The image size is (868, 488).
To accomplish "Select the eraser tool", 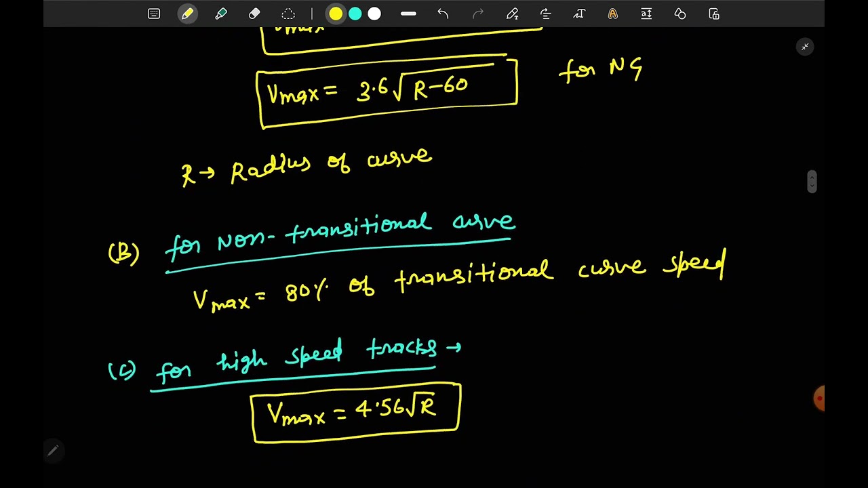I will click(x=254, y=14).
